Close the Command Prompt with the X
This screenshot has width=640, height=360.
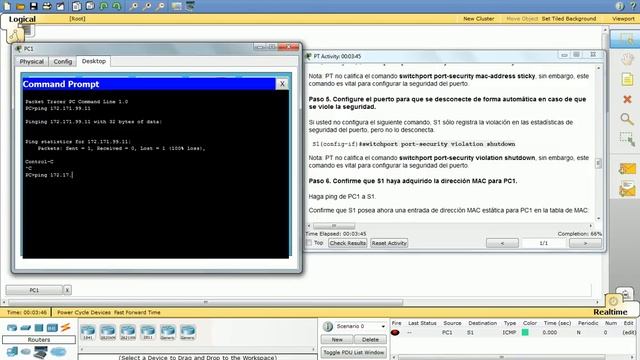282,84
